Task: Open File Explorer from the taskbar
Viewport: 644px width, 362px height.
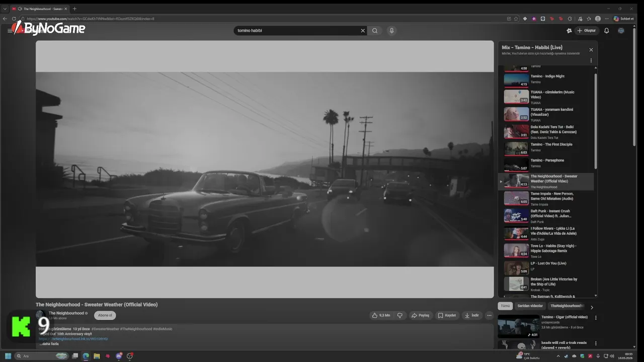Action: tap(97, 356)
